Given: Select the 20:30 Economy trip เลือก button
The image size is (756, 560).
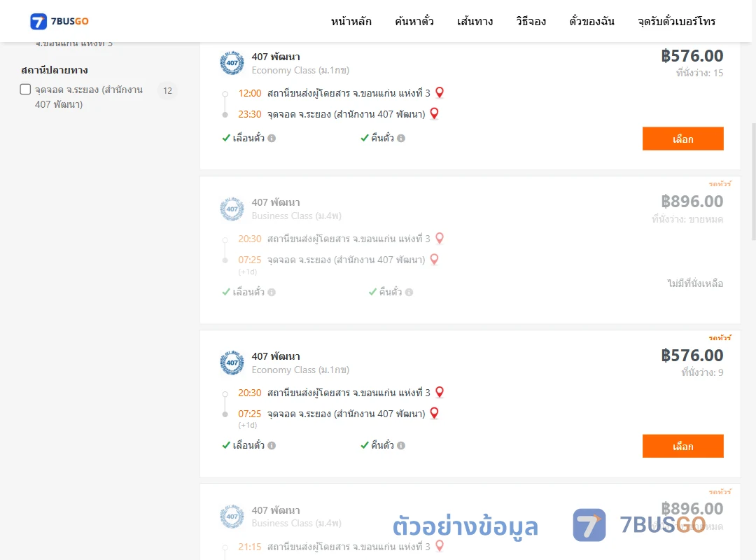Looking at the screenshot, I should pyautogui.click(x=682, y=446).
